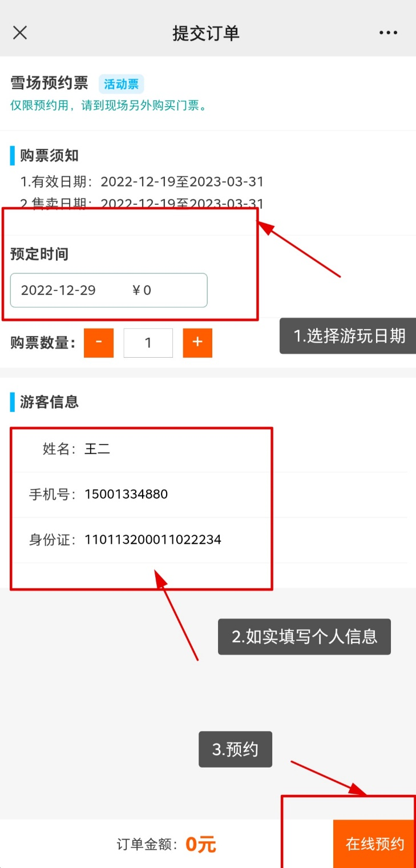Click the 活动票 tag badge

click(121, 84)
